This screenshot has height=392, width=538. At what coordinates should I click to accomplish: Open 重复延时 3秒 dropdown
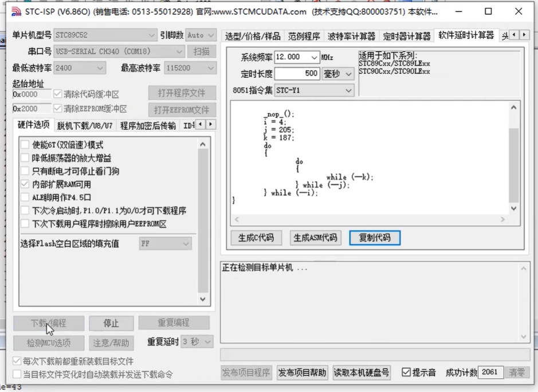tap(197, 342)
